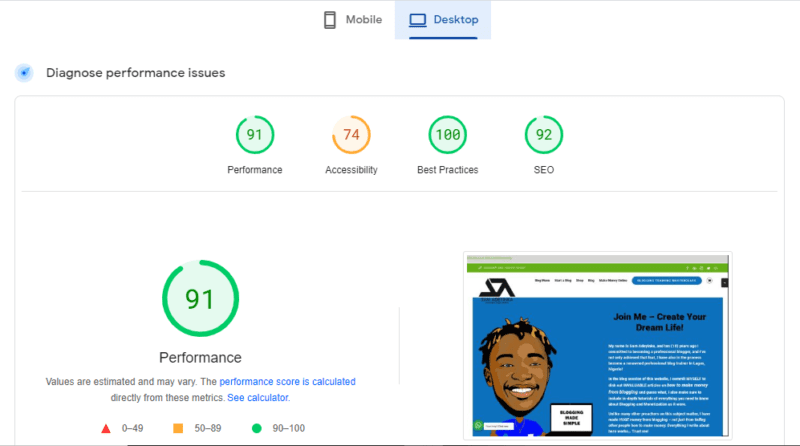Open the SEO score gauge 92
The width and height of the screenshot is (800, 446).
544,135
